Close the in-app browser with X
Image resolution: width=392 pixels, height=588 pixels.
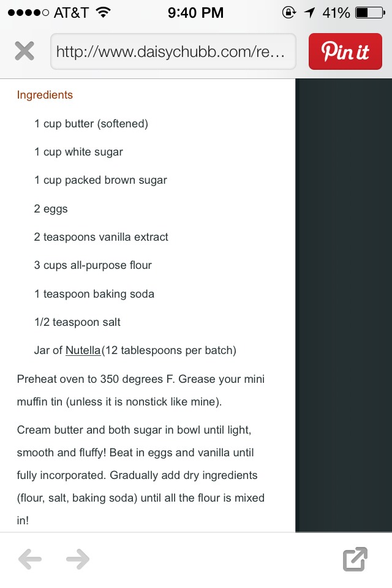pos(24,51)
